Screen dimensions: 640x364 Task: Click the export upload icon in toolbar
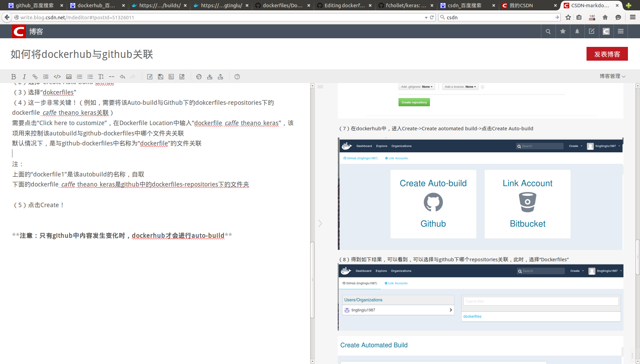click(x=220, y=77)
